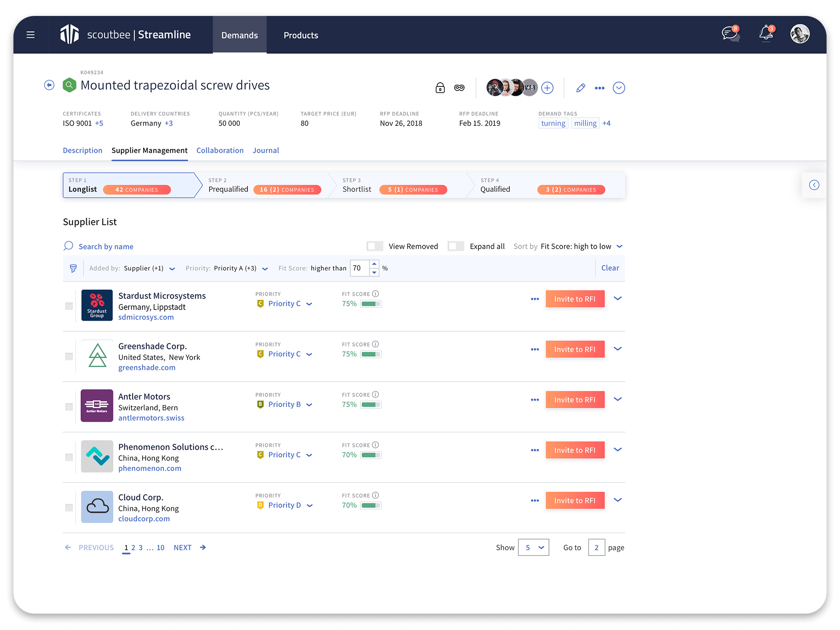Invite Phenomenon Solutions to RFI

(x=575, y=449)
